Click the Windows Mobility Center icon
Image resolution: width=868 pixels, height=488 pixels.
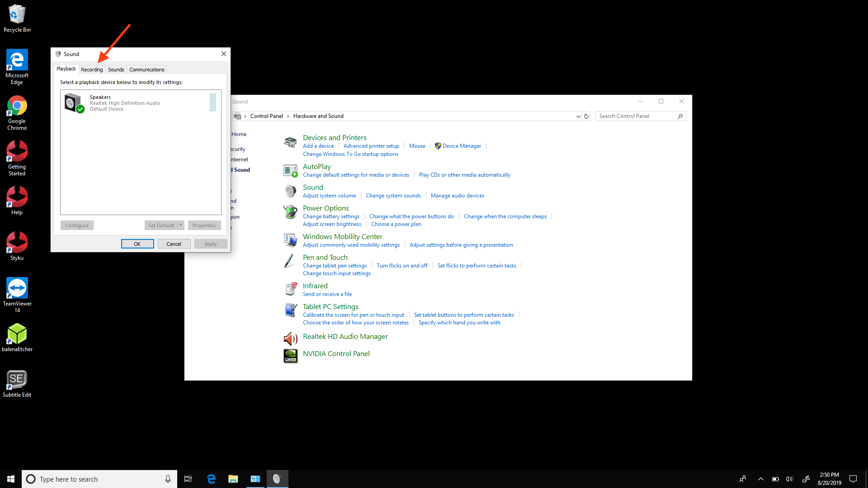(290, 240)
